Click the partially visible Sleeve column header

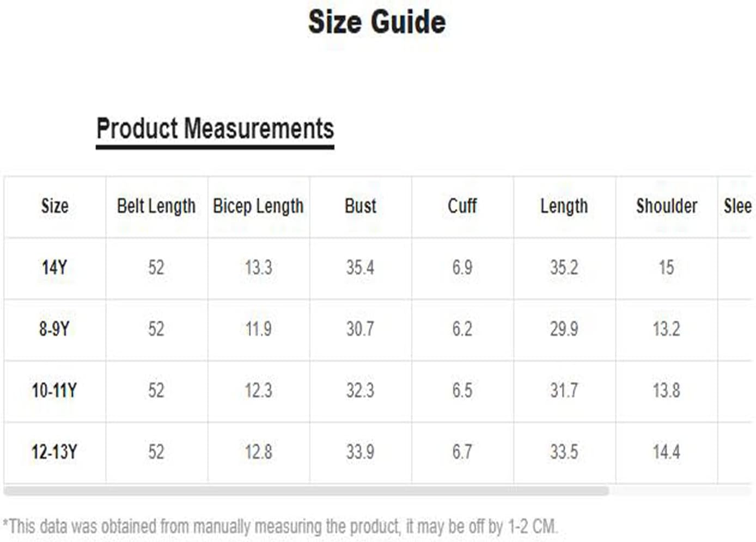point(737,206)
